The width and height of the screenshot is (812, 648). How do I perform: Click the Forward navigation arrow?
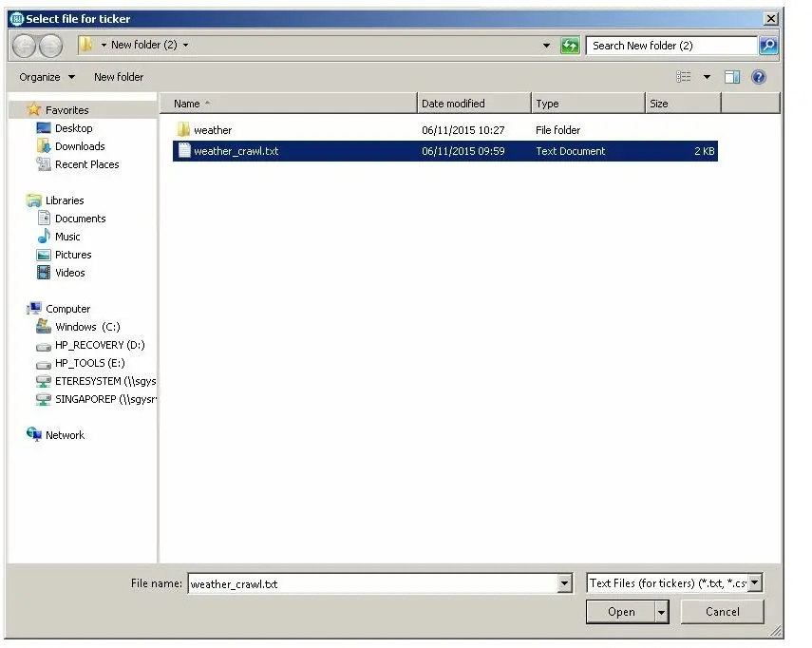(50, 46)
